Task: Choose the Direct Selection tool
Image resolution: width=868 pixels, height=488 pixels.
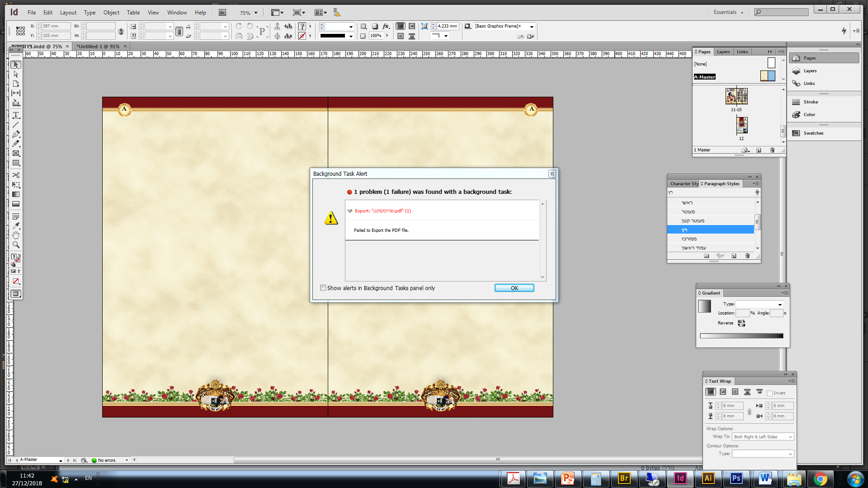Action: coord(16,74)
